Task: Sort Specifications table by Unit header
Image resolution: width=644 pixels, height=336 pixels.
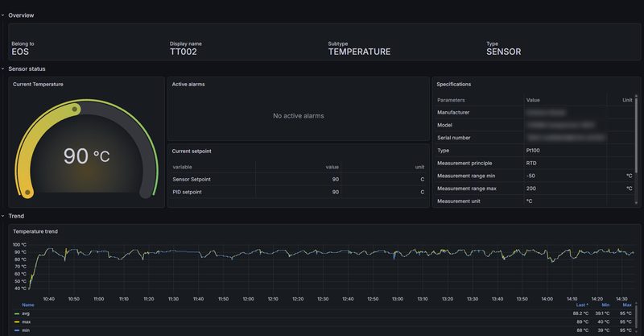Action: (627, 100)
